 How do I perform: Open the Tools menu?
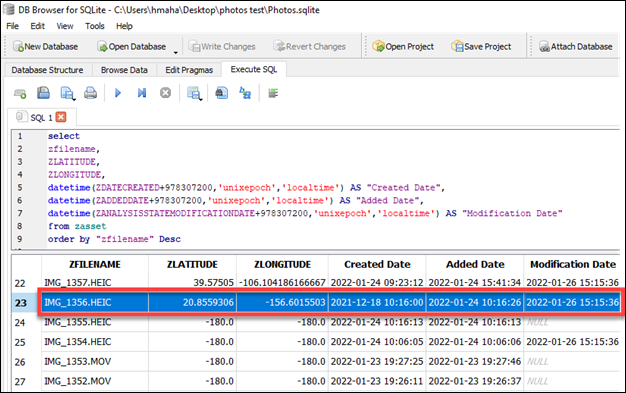coord(95,26)
